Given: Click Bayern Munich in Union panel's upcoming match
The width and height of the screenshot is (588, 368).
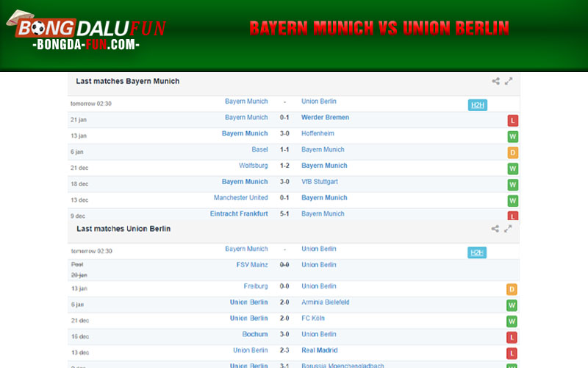Looking at the screenshot, I should coord(246,249).
